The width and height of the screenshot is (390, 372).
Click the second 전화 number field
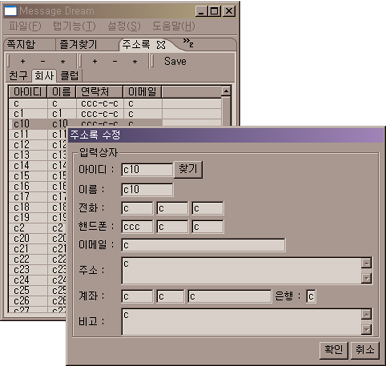point(172,209)
